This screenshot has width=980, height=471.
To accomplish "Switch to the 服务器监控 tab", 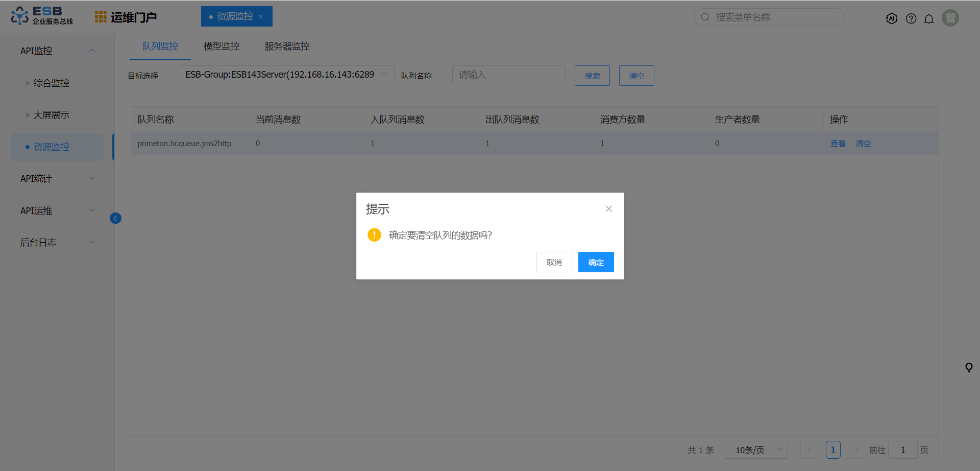I will (x=287, y=46).
